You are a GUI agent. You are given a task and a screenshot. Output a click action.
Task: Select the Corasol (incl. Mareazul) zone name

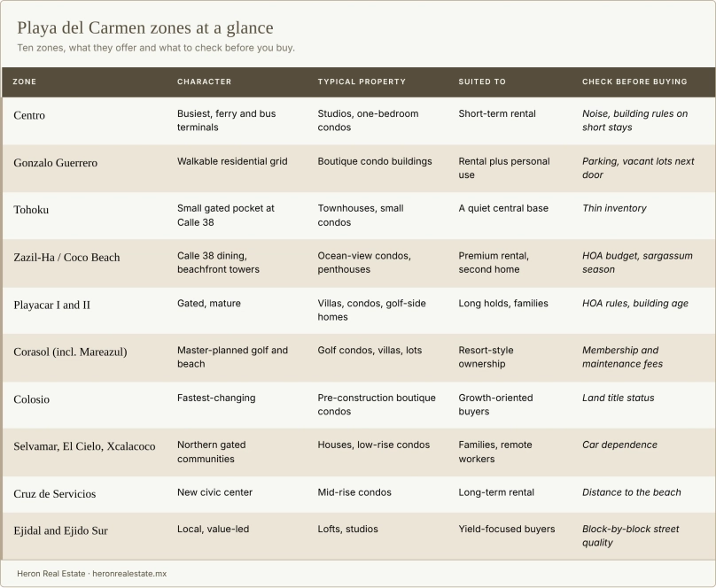pyautogui.click(x=70, y=352)
